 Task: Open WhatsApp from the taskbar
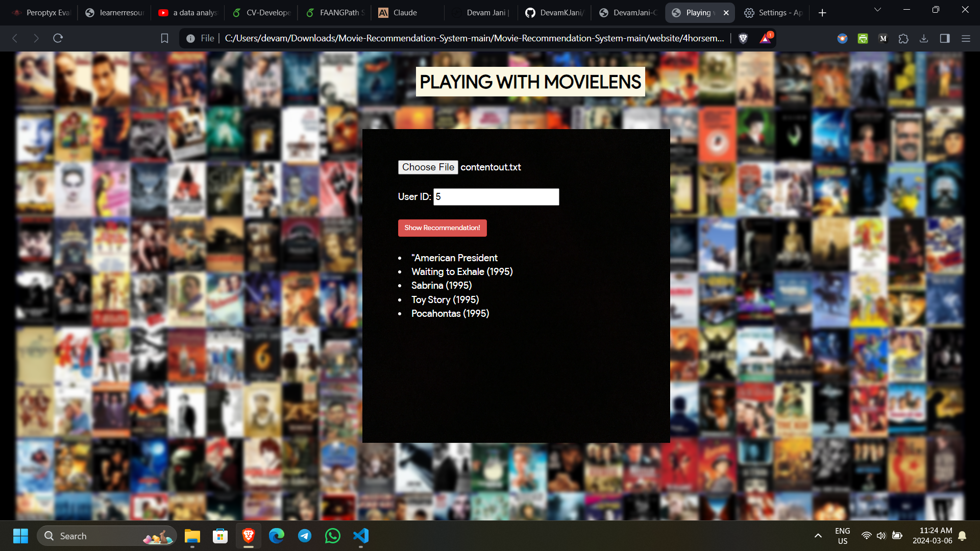333,536
